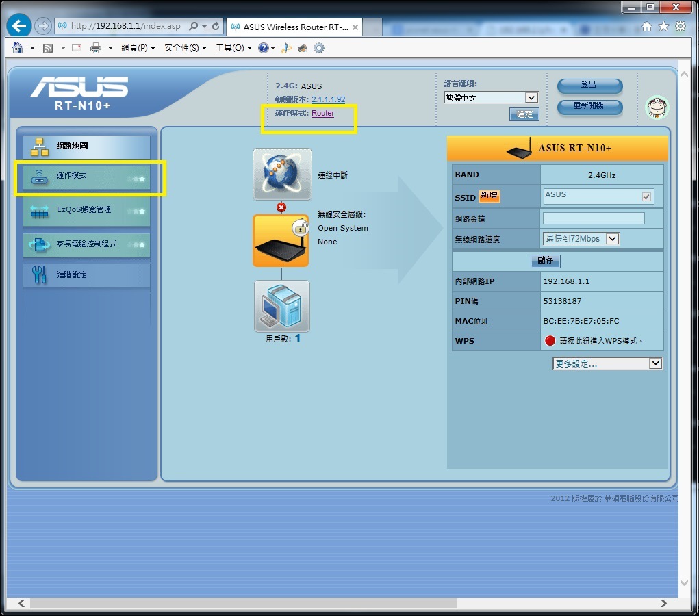Click the 儲存 save button
This screenshot has height=616, width=699.
pos(545,260)
